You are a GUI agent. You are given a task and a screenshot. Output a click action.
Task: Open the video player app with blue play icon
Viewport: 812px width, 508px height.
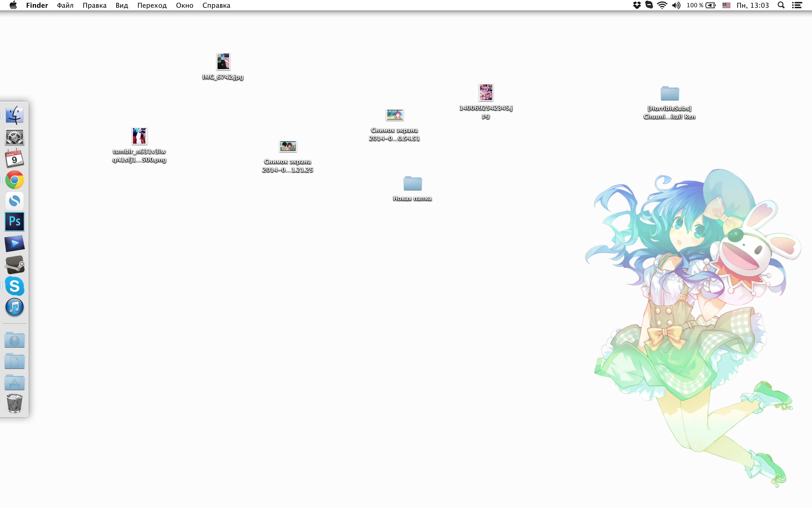(x=14, y=243)
